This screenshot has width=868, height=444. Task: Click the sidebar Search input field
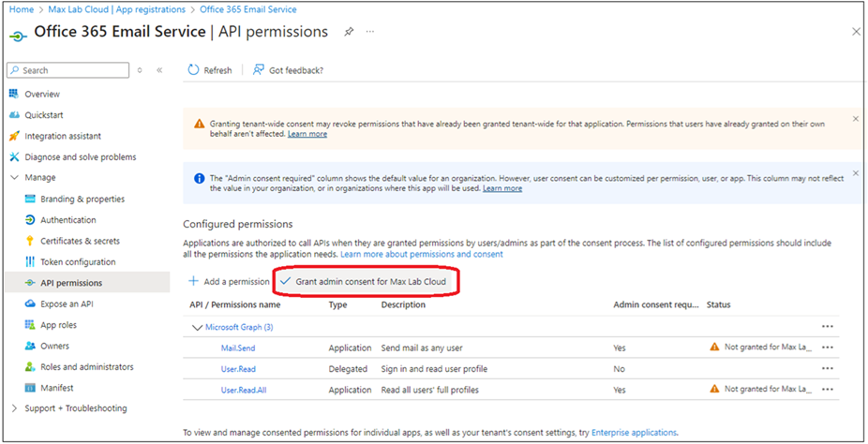[68, 70]
